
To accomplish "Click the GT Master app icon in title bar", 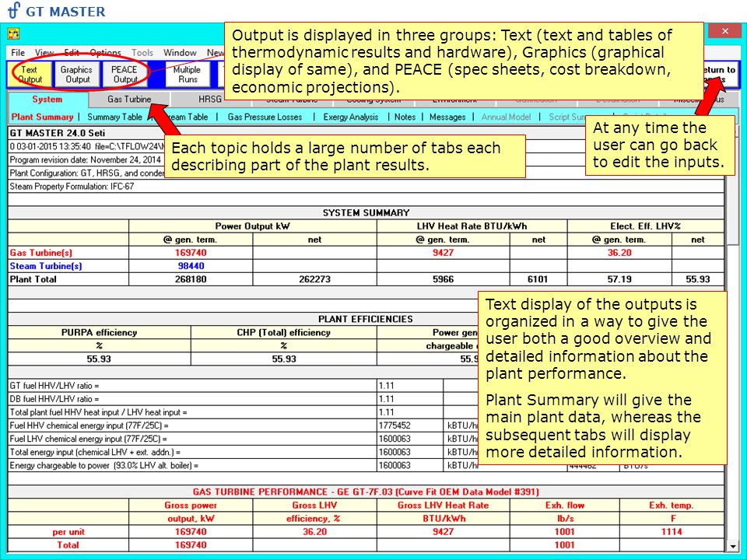I will point(13,33).
